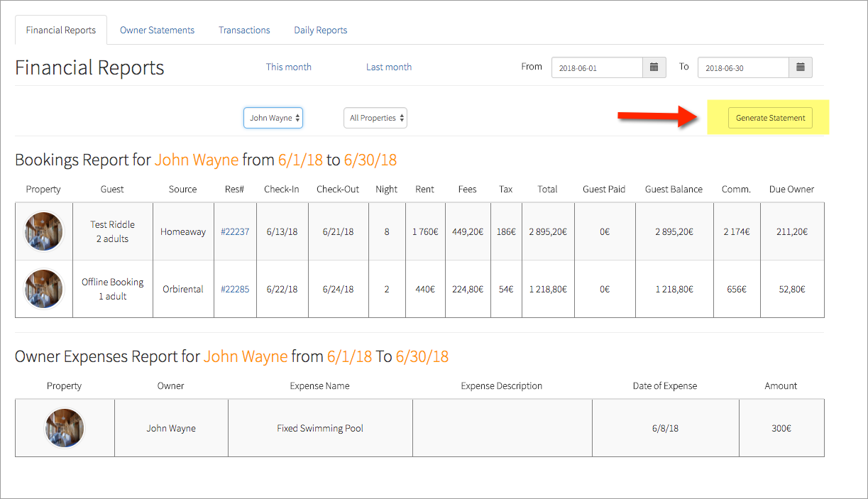Open the John Wayne owner dropdown
868x499 pixels.
273,118
